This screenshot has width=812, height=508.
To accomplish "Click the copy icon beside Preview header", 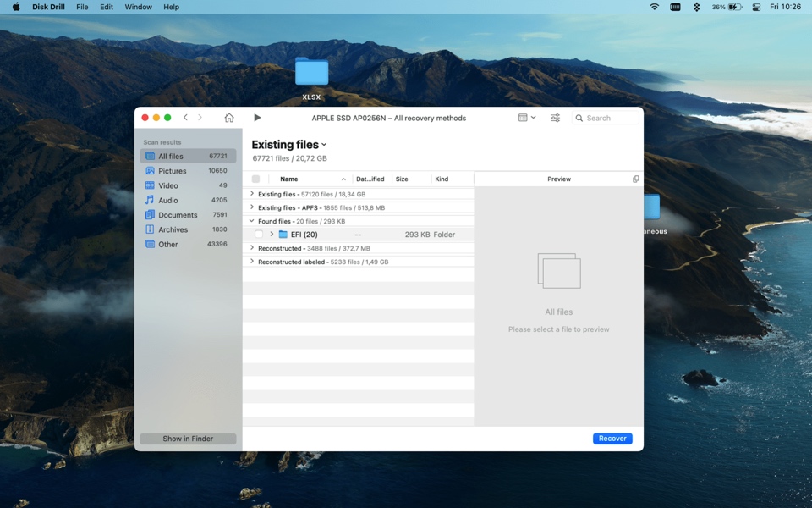I will click(635, 179).
